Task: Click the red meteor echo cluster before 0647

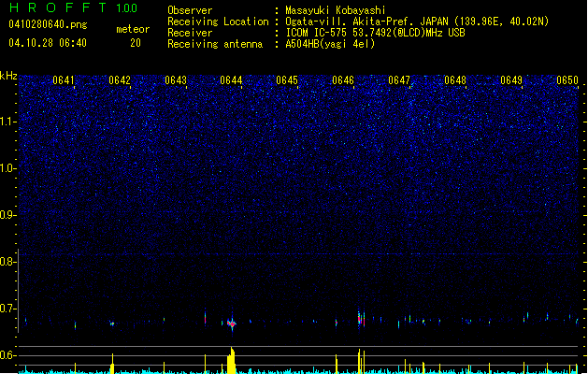Action: point(361,319)
